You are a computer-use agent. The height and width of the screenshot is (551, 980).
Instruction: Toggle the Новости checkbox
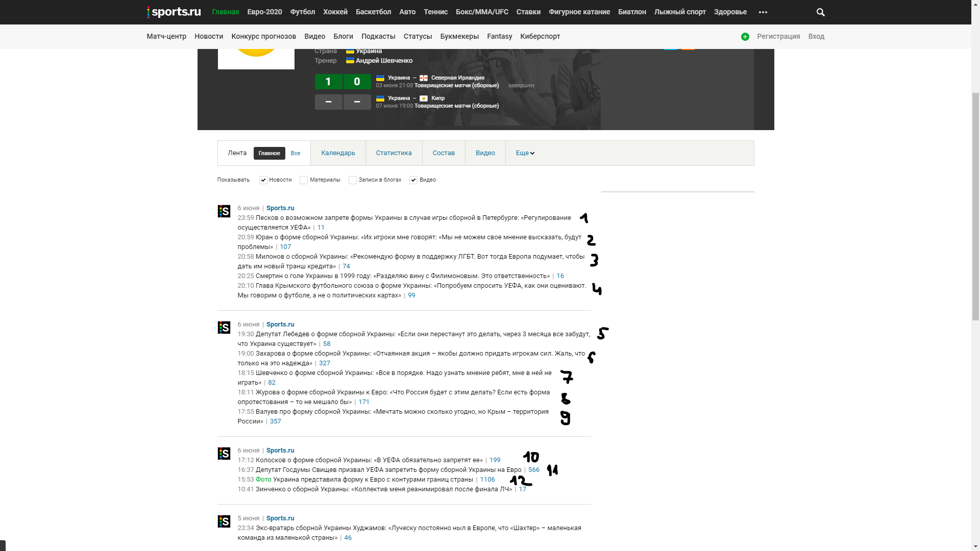click(x=263, y=180)
